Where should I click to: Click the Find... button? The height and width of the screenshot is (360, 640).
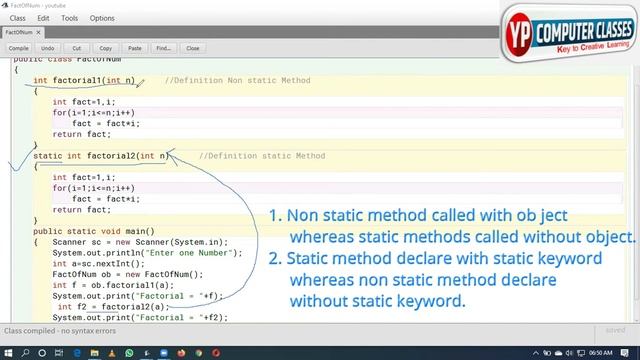coord(163,48)
